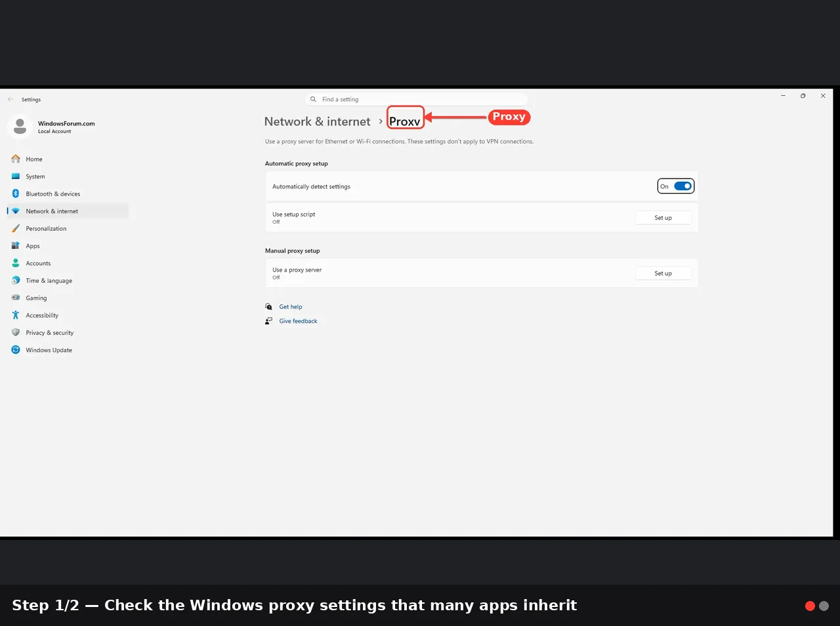This screenshot has width=840, height=626.
Task: Click the Network & internet breadcrumb
Action: [x=318, y=121]
